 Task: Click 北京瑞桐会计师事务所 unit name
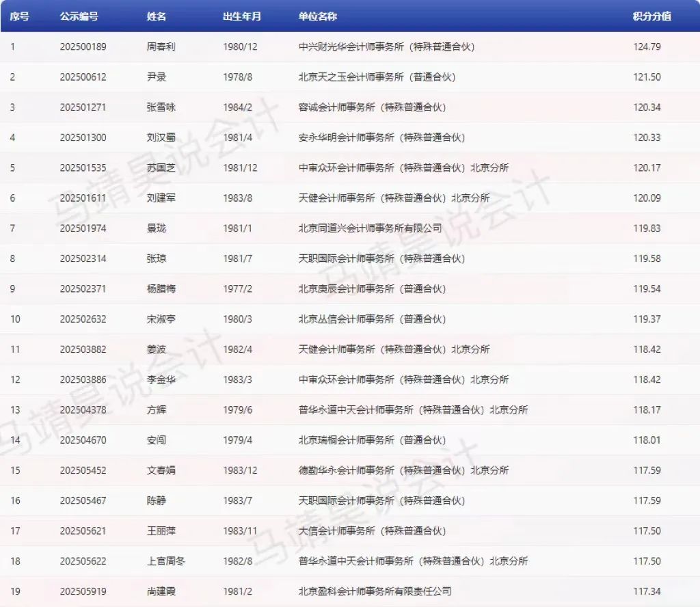coord(373,440)
